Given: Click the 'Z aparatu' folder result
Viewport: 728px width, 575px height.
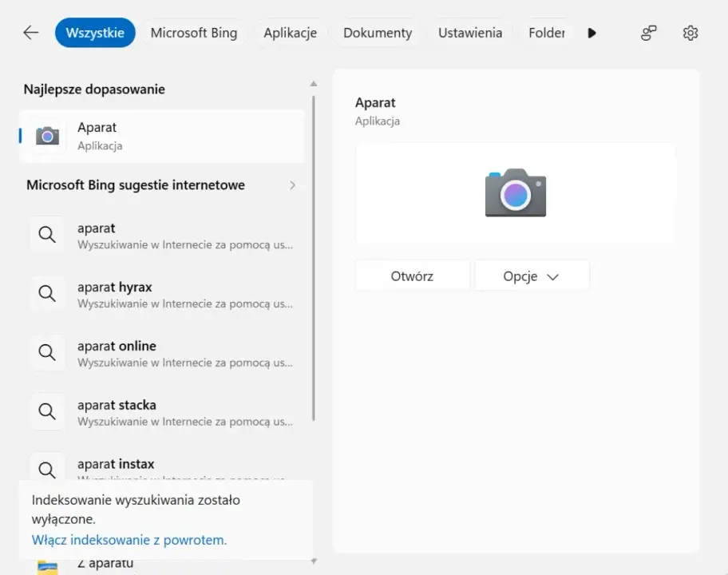Looking at the screenshot, I should pos(163,567).
